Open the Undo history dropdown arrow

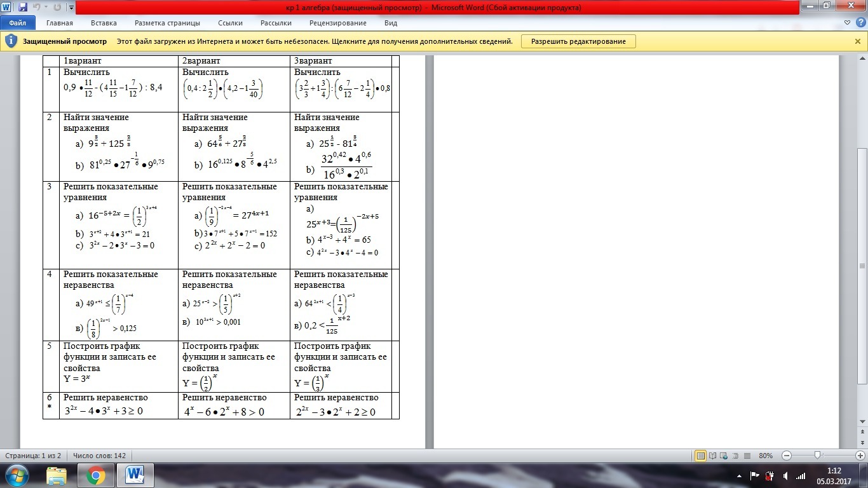(46, 8)
